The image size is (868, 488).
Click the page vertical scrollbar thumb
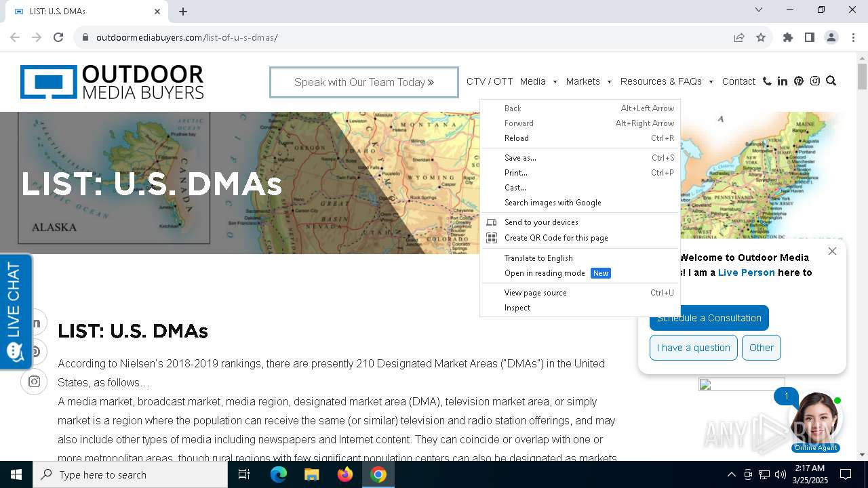point(862,76)
